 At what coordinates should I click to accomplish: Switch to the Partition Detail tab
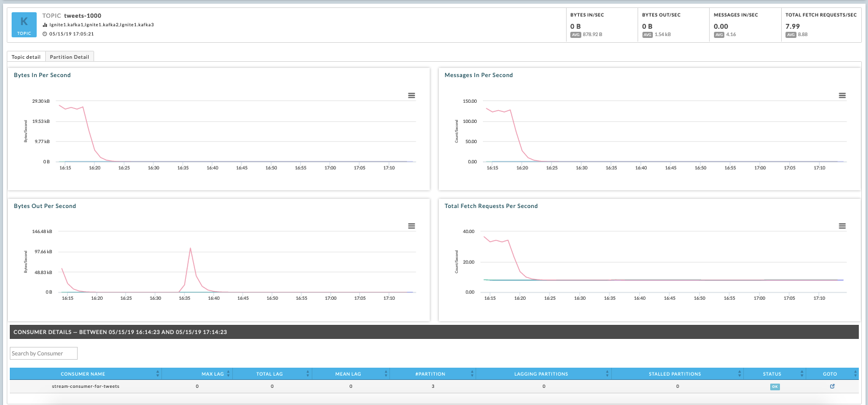point(69,57)
